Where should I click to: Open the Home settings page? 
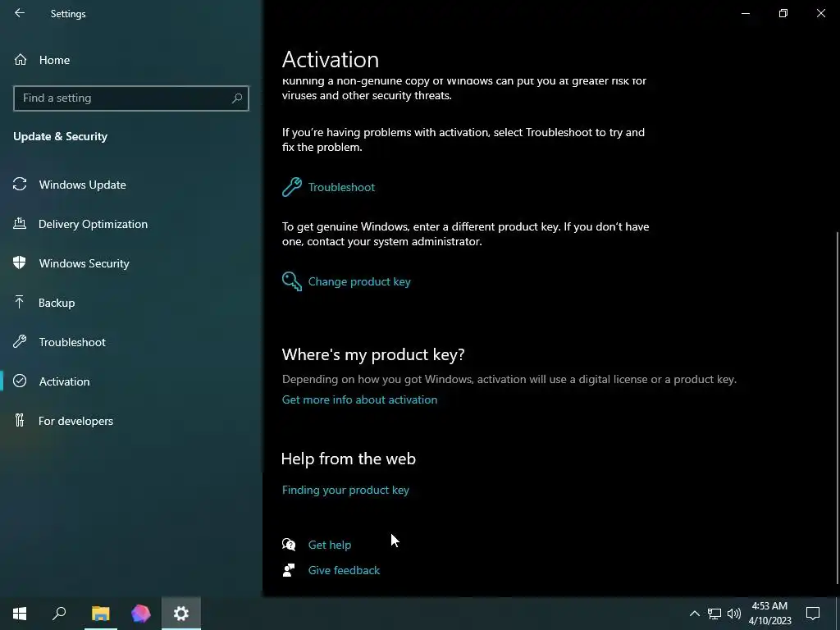[54, 60]
